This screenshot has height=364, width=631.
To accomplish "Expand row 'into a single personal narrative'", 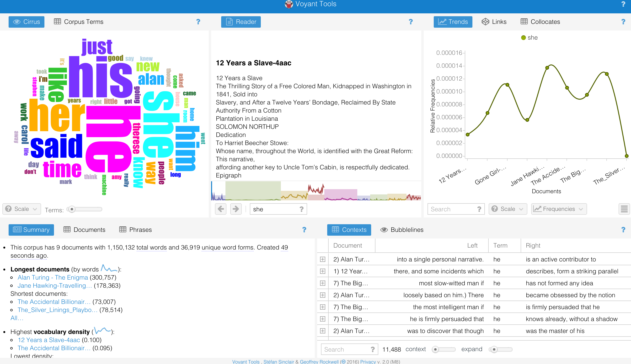I will (323, 259).
